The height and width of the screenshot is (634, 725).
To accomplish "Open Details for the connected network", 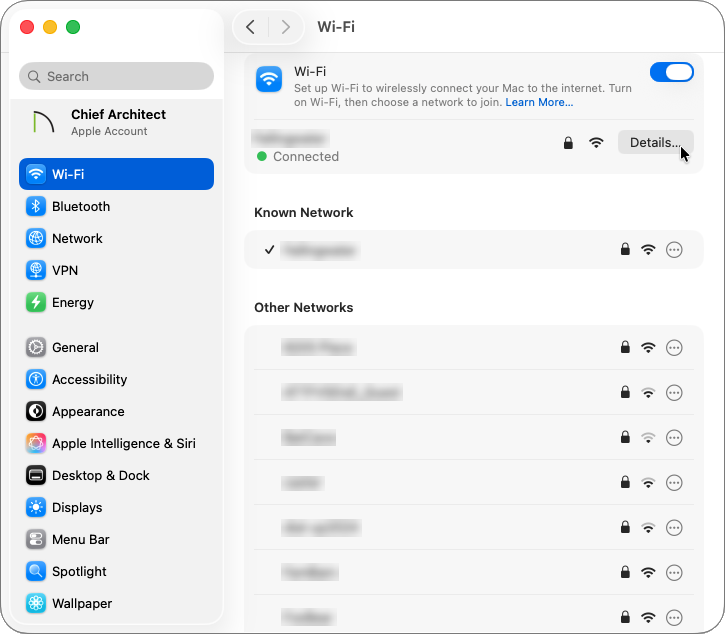I will (655, 142).
